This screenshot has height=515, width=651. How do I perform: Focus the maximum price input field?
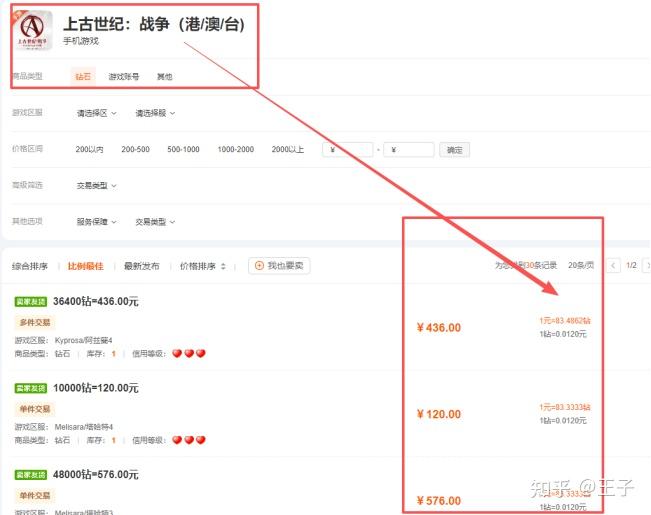[409, 150]
